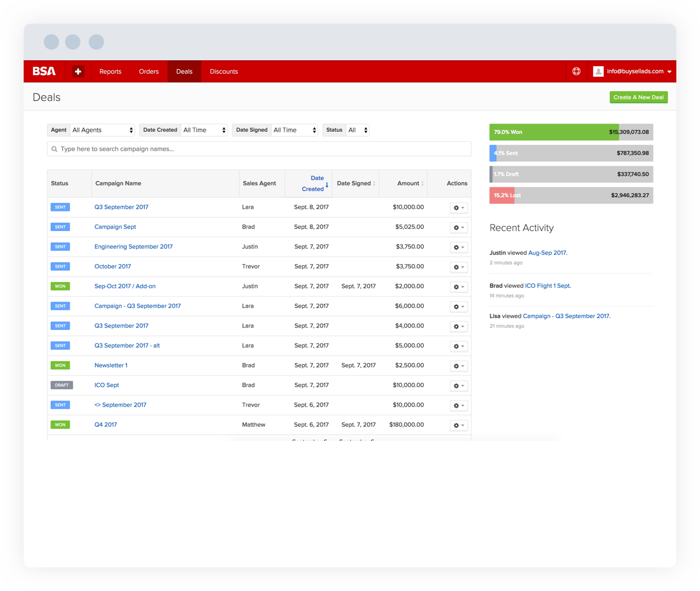
Task: Click the plus icon in the red navbar
Action: (78, 72)
